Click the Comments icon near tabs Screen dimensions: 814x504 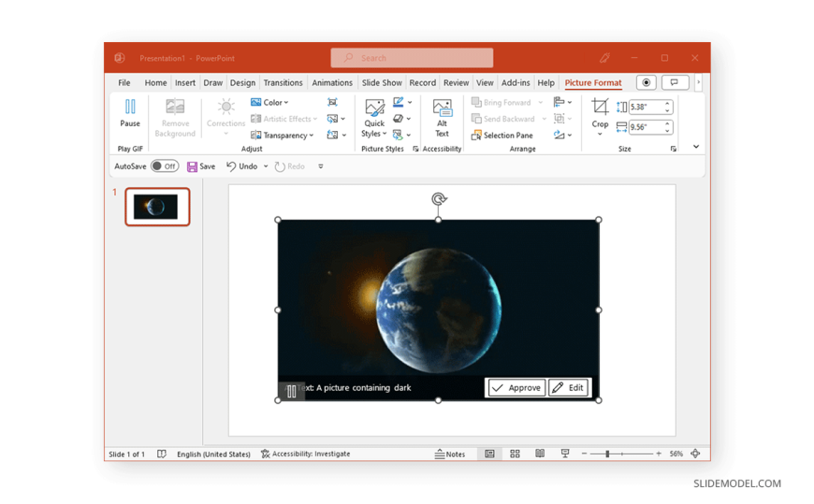coord(675,82)
